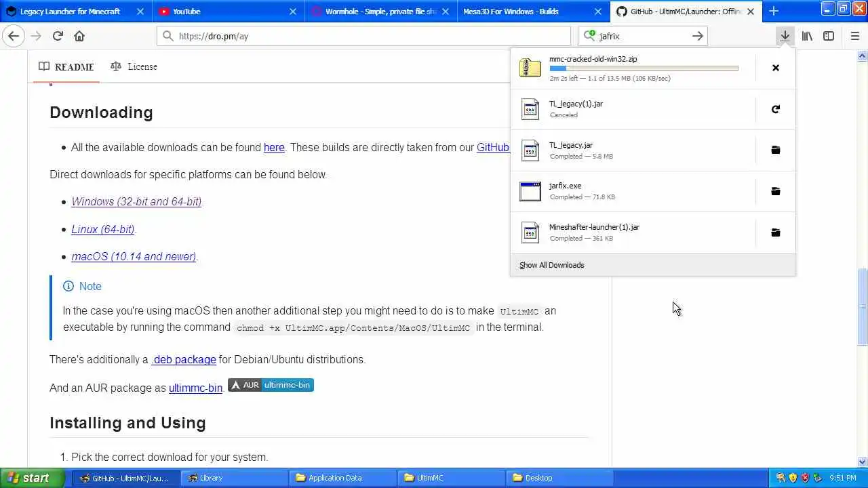
Task: Click the page vertical scrollbar thumb
Action: (x=862, y=307)
